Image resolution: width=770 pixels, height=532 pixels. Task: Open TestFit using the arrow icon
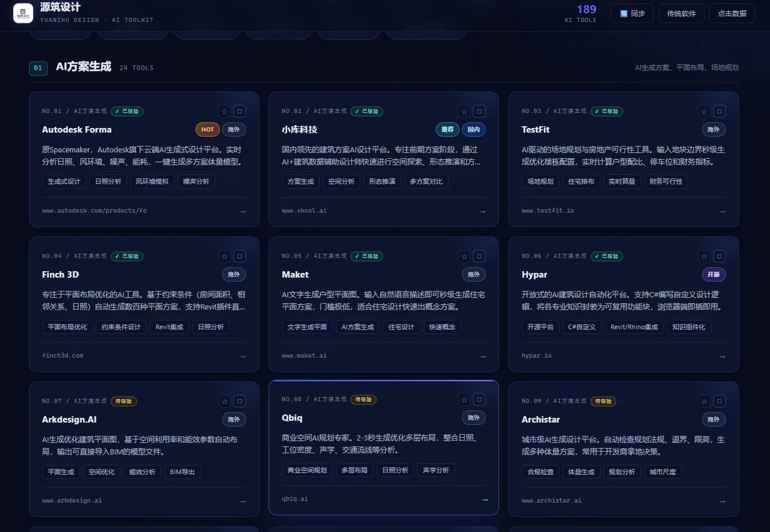[x=722, y=212]
